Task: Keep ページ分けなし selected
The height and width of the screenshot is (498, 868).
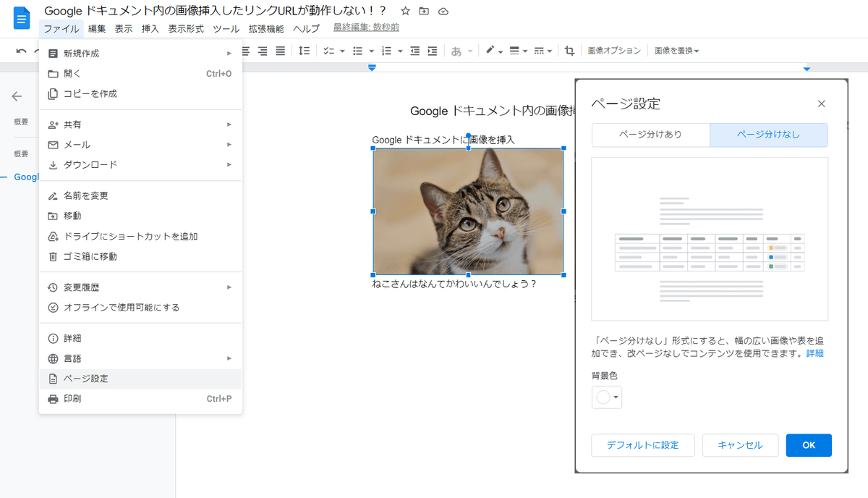Action: coord(768,135)
